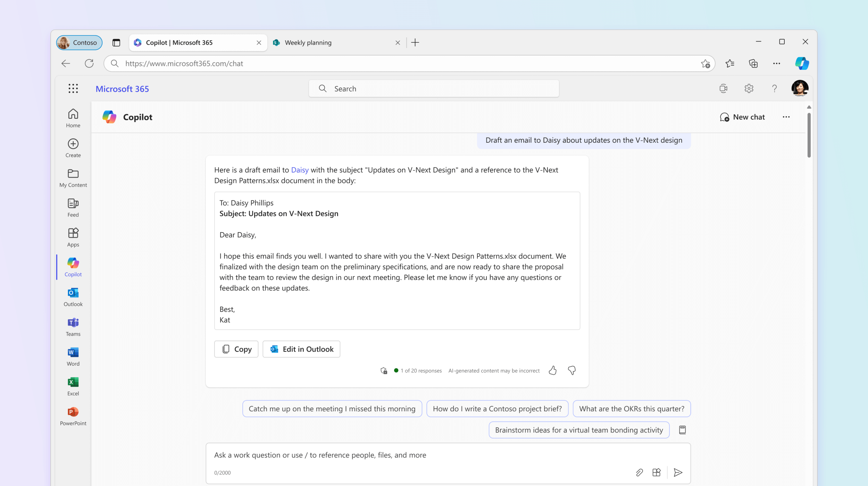Click the Daisy link in the response
The image size is (868, 486).
click(300, 170)
